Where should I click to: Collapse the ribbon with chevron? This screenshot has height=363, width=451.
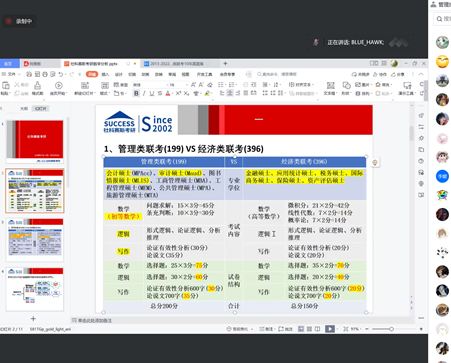pyautogui.click(x=421, y=74)
